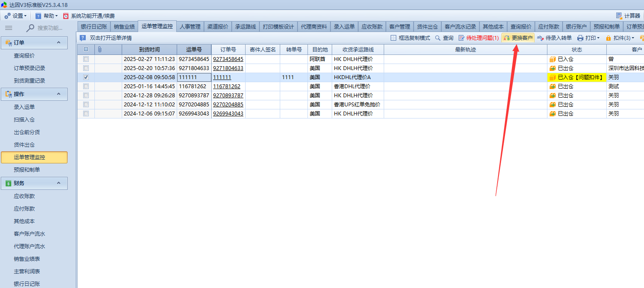Switch to the 应收账款 tab
The image size is (644, 288).
(x=372, y=27)
